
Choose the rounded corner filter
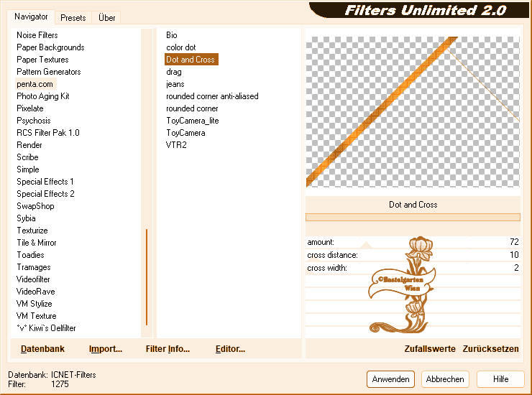coord(193,108)
